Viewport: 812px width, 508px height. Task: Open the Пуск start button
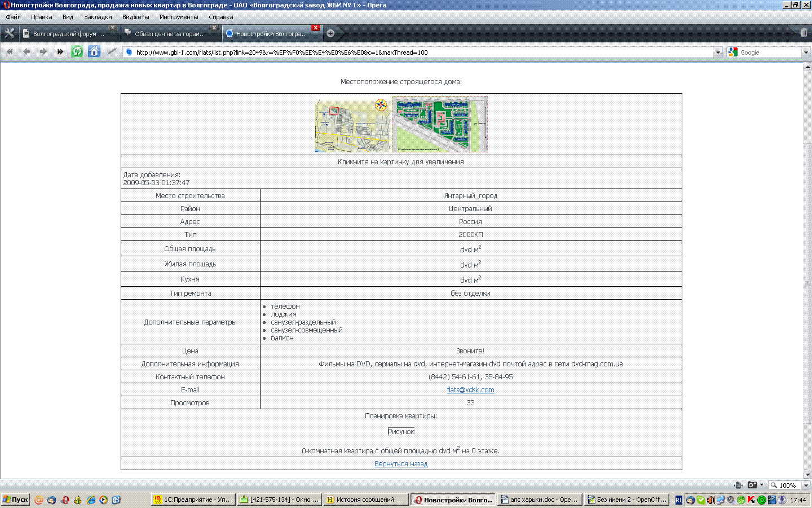[x=15, y=500]
